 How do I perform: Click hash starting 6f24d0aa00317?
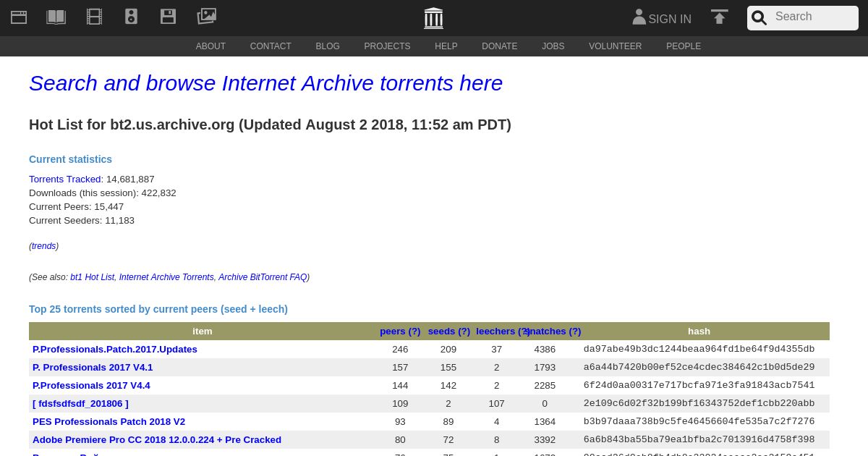click(699, 386)
